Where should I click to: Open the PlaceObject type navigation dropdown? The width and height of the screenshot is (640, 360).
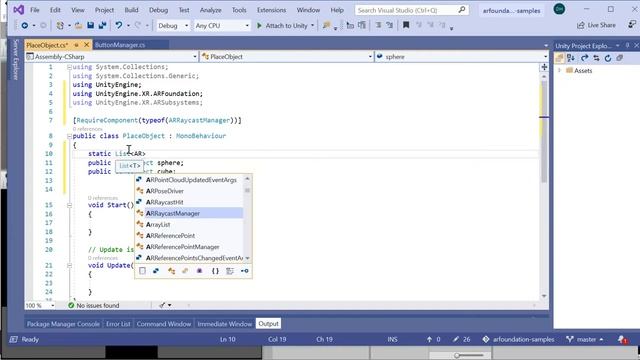(x=287, y=57)
